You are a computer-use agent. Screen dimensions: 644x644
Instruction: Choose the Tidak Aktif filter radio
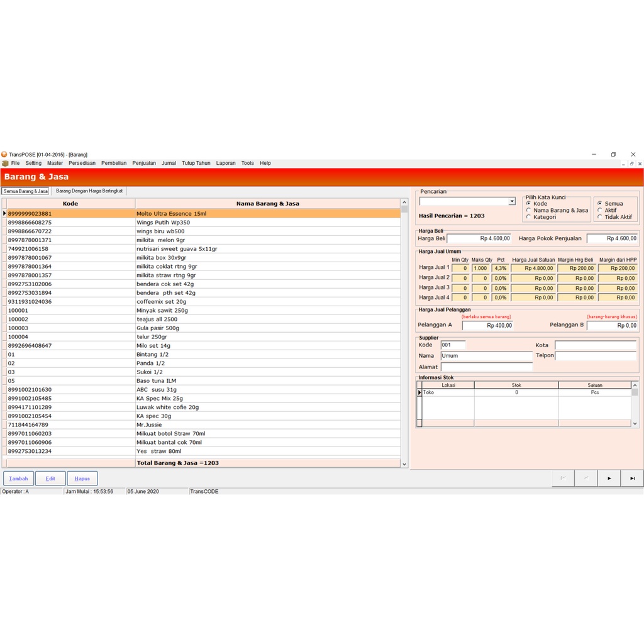click(600, 217)
